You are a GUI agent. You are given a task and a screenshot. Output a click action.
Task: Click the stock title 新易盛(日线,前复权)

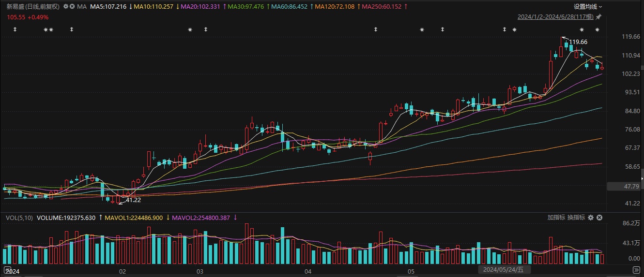33,7
